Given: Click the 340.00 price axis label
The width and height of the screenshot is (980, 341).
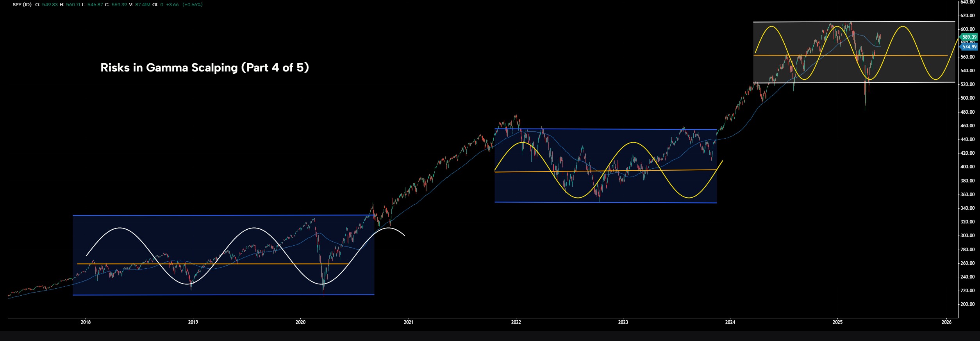Looking at the screenshot, I should pos(968,208).
